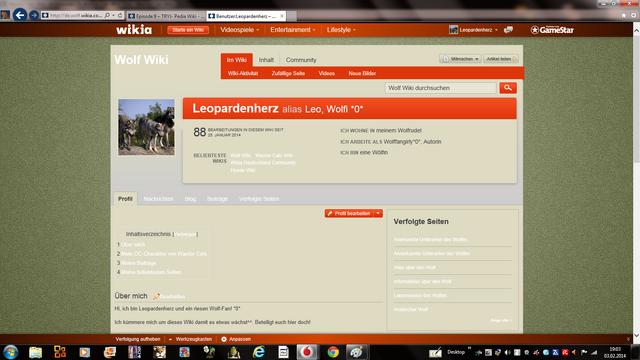Jump to Über mich contents entry
This screenshot has height=360, width=640.
point(133,244)
